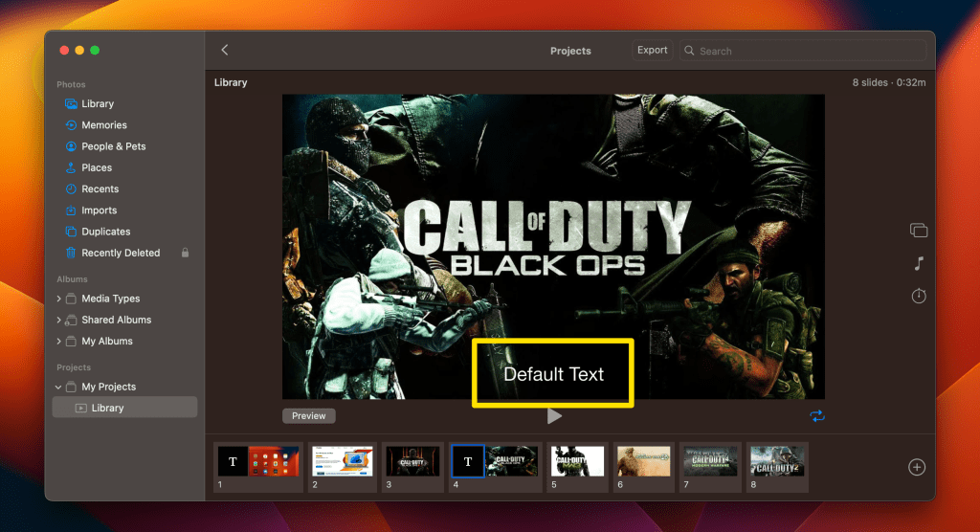Click the Places pin icon

pyautogui.click(x=71, y=167)
